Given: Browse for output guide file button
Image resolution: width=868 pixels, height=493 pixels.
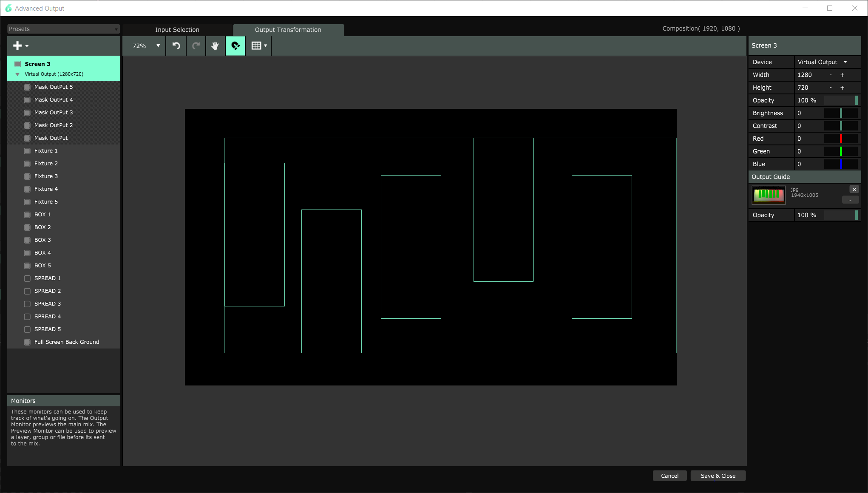Looking at the screenshot, I should coord(850,200).
